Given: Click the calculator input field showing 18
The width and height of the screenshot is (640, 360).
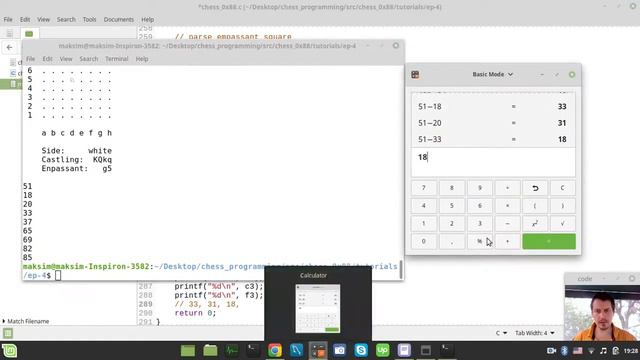Looking at the screenshot, I should (493, 161).
